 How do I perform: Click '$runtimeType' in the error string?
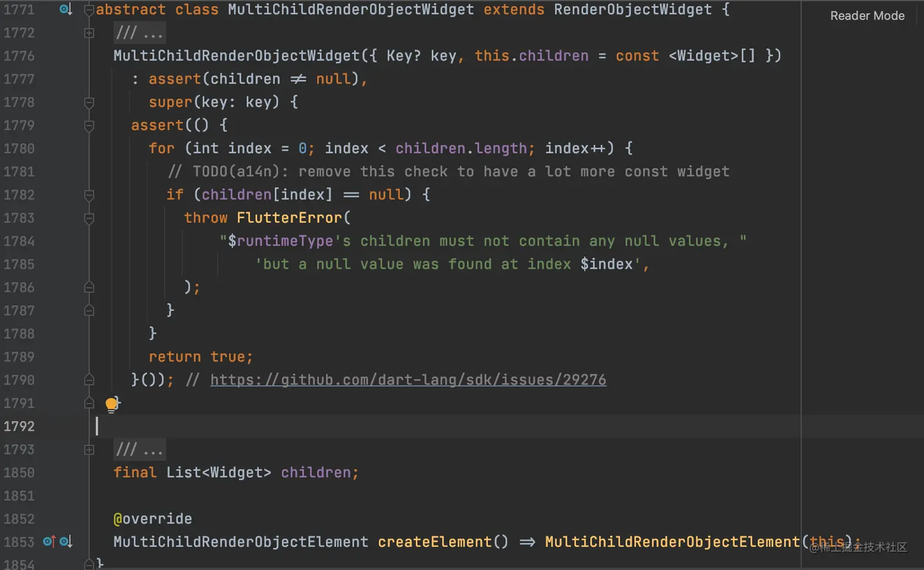(x=280, y=241)
